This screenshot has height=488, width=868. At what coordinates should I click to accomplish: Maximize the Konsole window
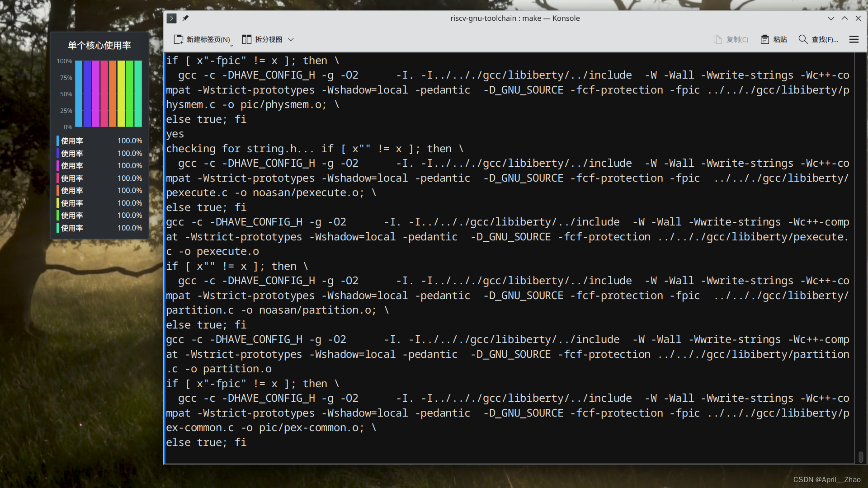tap(844, 19)
